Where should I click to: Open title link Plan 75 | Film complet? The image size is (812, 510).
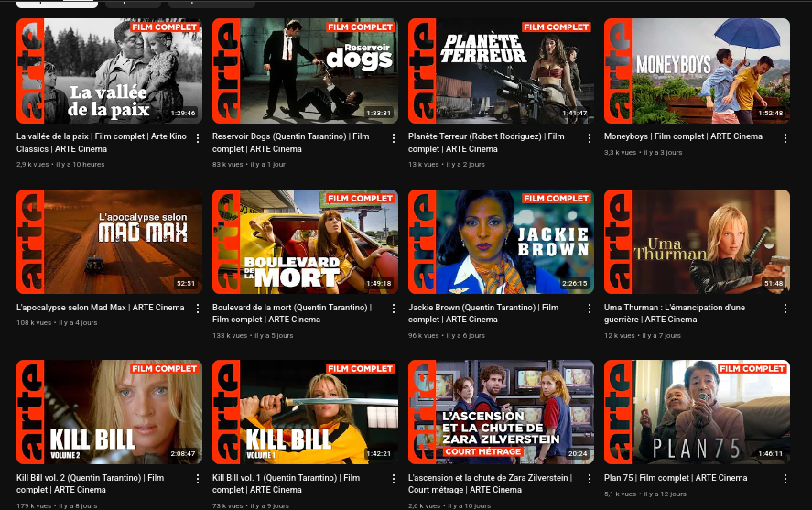click(676, 477)
